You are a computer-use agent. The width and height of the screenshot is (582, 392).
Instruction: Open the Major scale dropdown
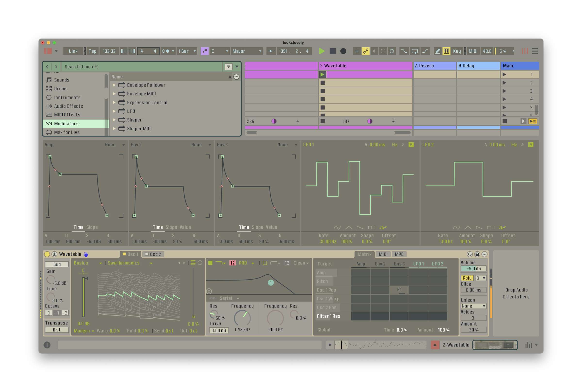pyautogui.click(x=246, y=51)
